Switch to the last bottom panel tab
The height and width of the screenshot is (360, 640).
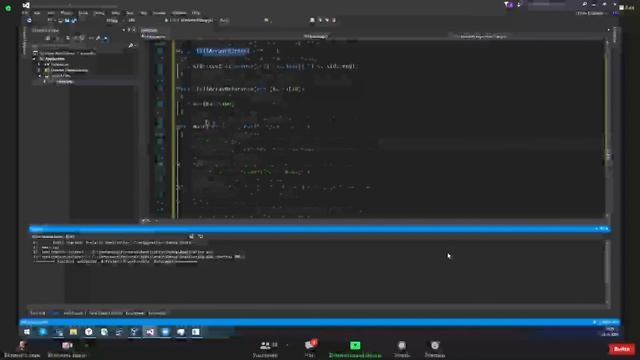coord(157,313)
